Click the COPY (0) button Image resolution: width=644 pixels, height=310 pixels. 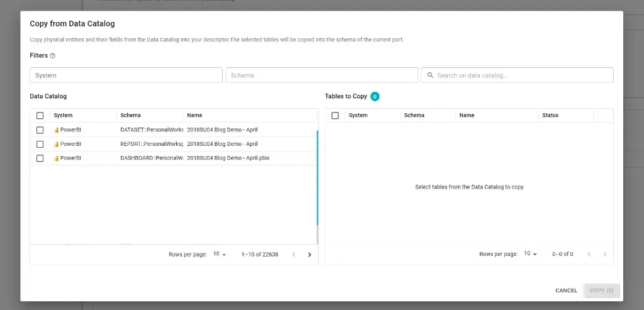point(602,291)
